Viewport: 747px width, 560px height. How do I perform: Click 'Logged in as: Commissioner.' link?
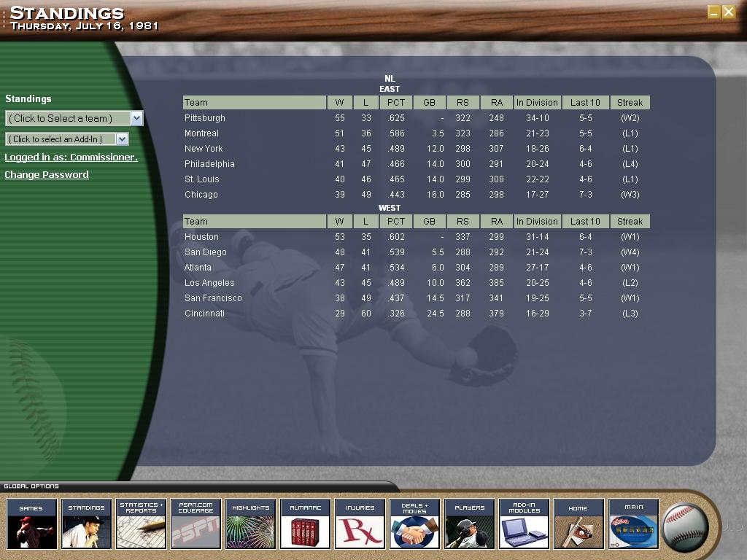(71, 157)
